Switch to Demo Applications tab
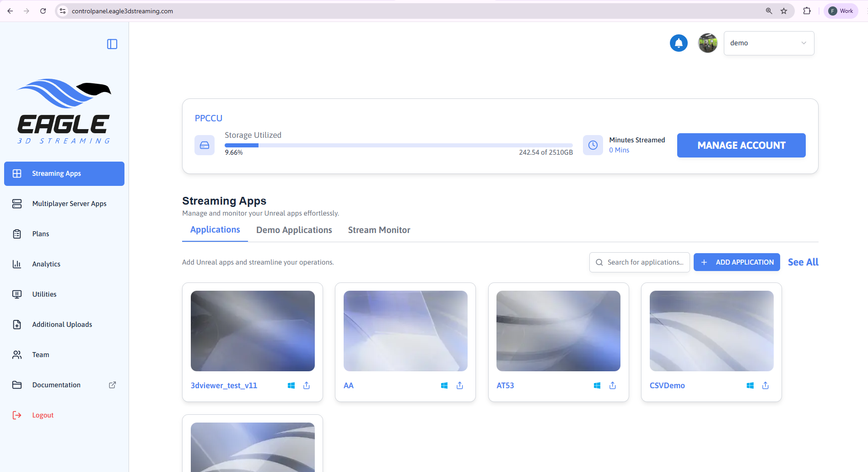 coord(294,230)
